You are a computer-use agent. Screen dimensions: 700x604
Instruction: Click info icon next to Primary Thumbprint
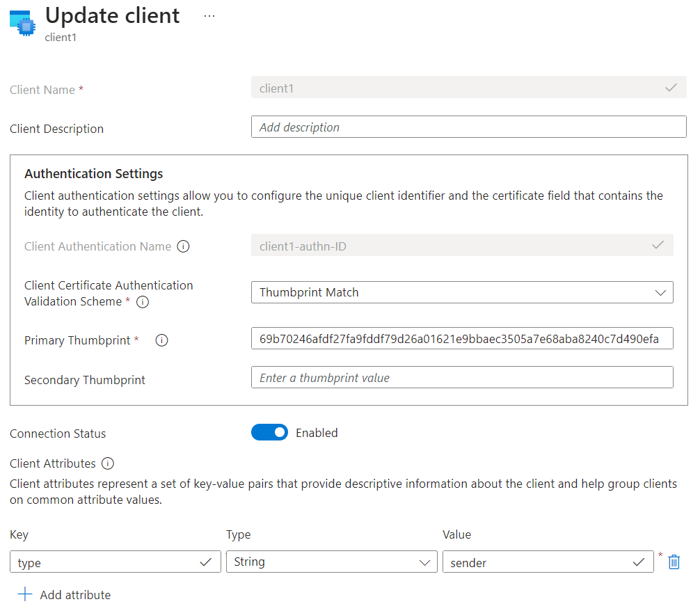[x=161, y=340]
